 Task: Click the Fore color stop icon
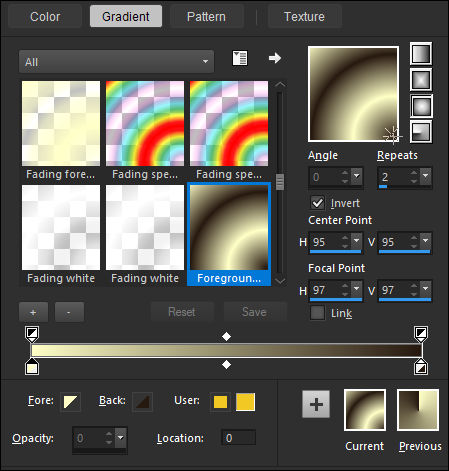click(70, 402)
